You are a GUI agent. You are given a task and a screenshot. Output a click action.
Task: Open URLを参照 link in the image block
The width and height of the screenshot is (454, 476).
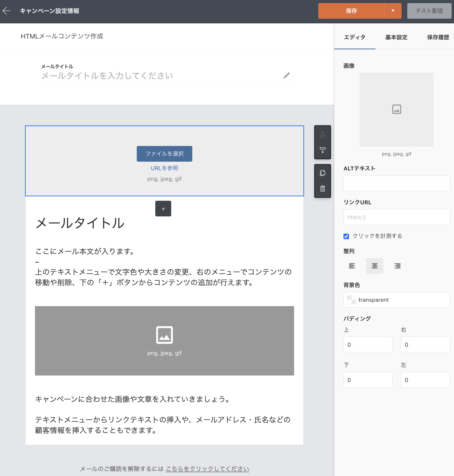click(x=165, y=168)
